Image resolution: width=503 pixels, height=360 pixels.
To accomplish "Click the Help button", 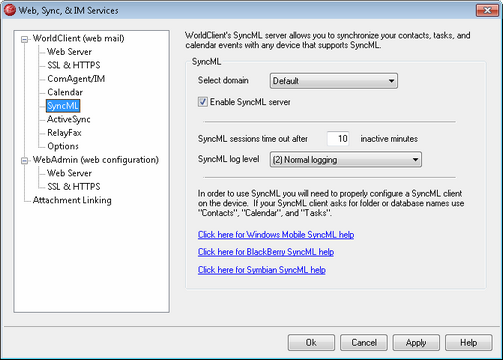I will (x=469, y=343).
